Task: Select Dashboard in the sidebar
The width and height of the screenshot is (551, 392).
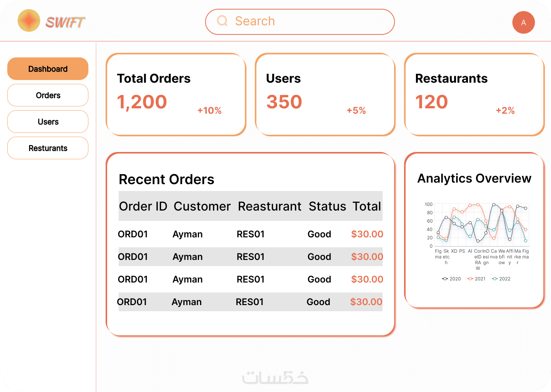Action: click(x=48, y=69)
